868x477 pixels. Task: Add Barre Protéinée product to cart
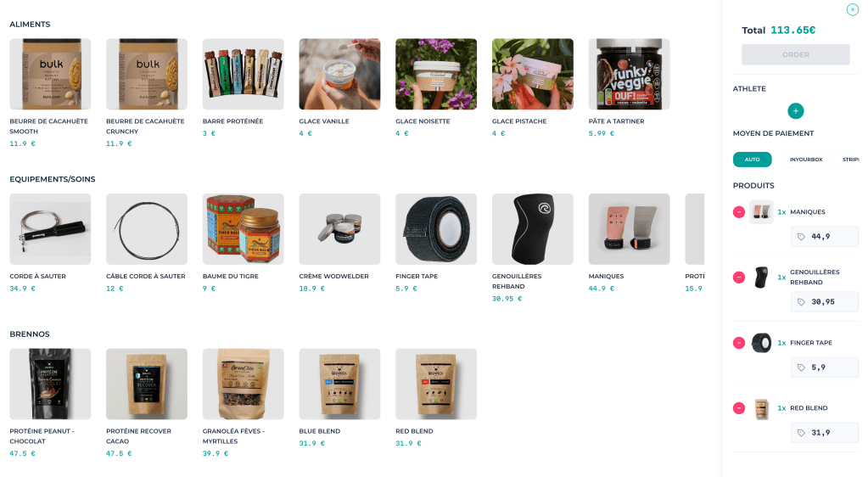coord(243,74)
